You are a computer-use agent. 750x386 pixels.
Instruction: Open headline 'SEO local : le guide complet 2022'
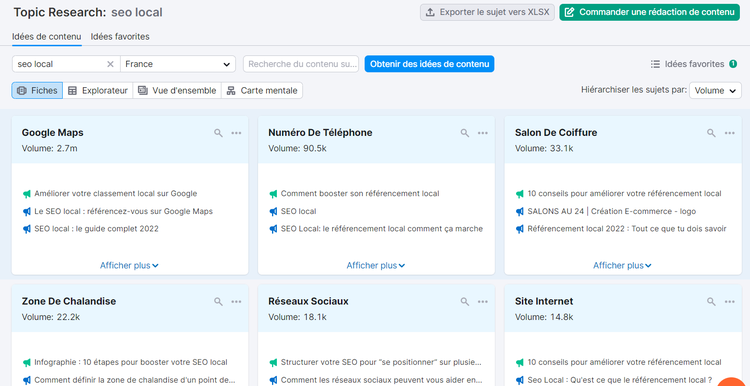point(97,229)
